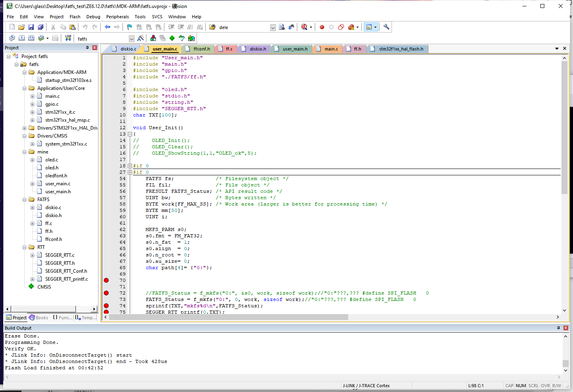This screenshot has height=392, width=573.
Task: Switch to the Books panel tab
Action: point(39,318)
